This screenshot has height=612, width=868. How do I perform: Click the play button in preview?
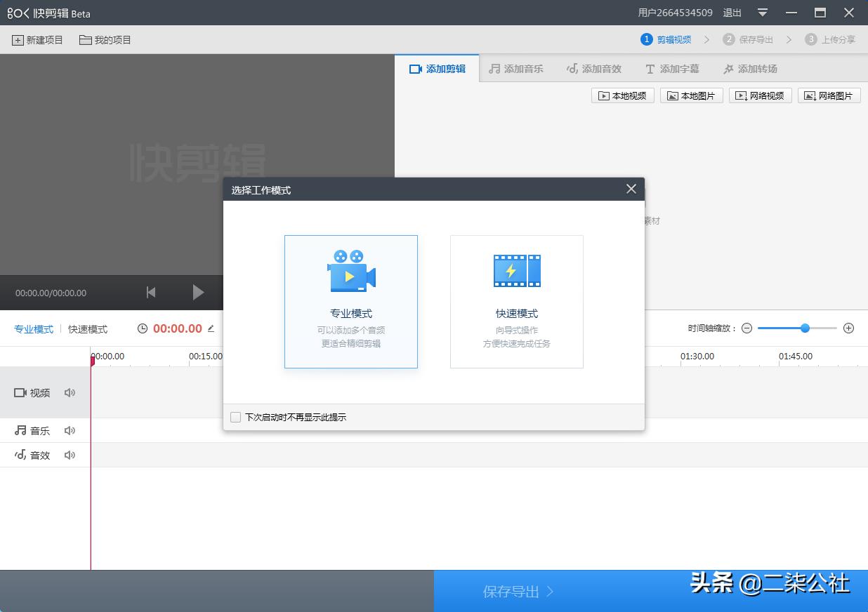tap(198, 293)
